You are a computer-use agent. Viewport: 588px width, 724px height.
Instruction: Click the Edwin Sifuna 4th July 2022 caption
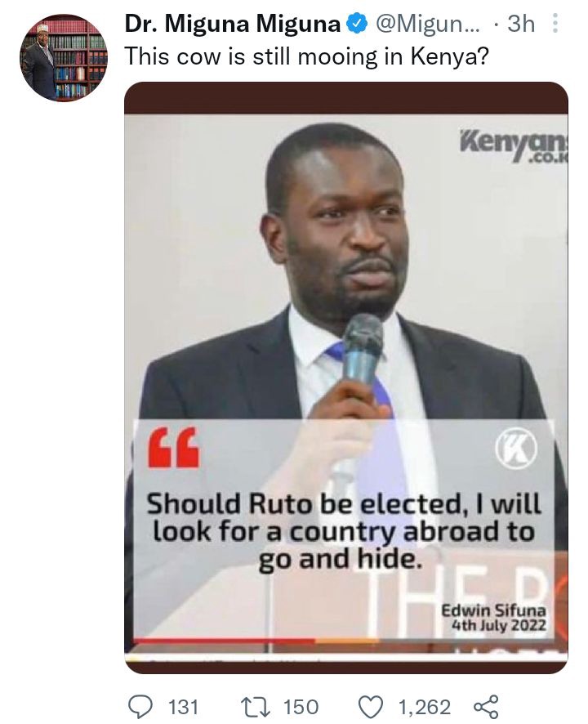click(493, 618)
